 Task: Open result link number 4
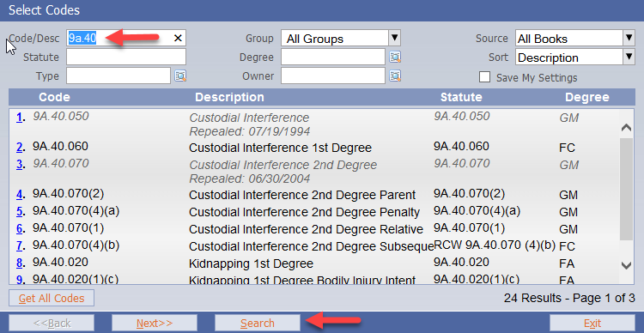point(19,195)
